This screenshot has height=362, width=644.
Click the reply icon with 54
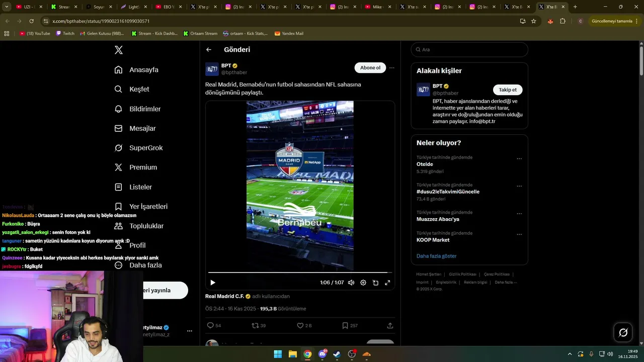[211, 326]
